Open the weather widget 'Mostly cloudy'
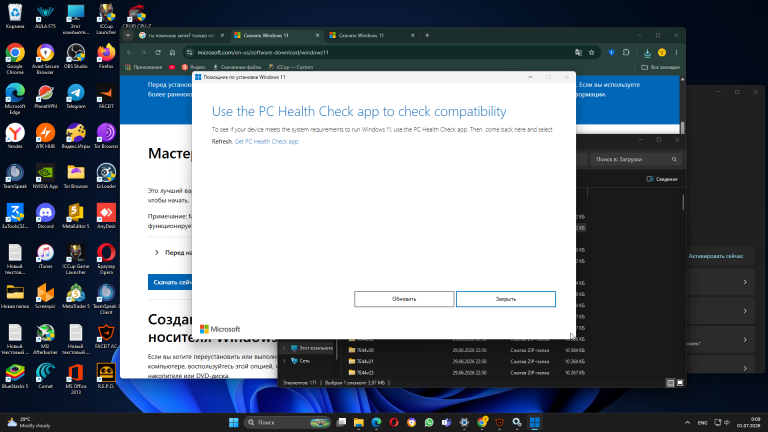Image resolution: width=768 pixels, height=432 pixels. pos(29,422)
